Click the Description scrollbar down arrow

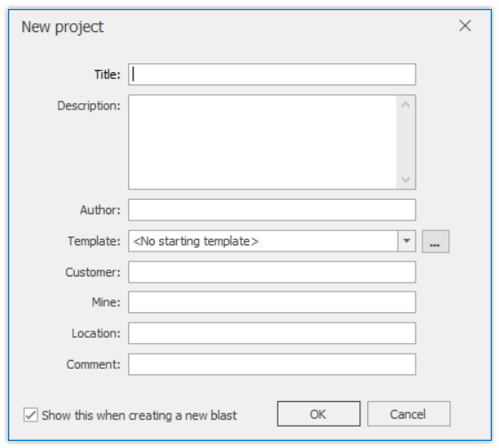406,180
